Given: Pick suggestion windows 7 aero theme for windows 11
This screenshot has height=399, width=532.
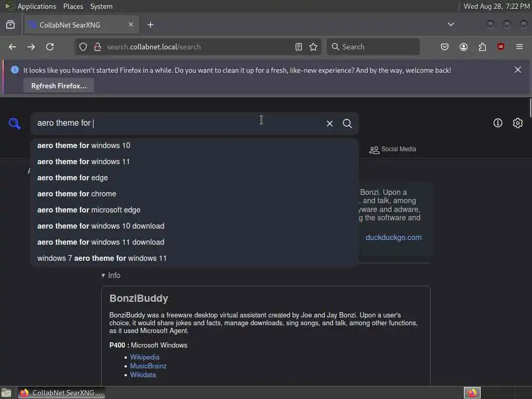Looking at the screenshot, I should coord(194,258).
